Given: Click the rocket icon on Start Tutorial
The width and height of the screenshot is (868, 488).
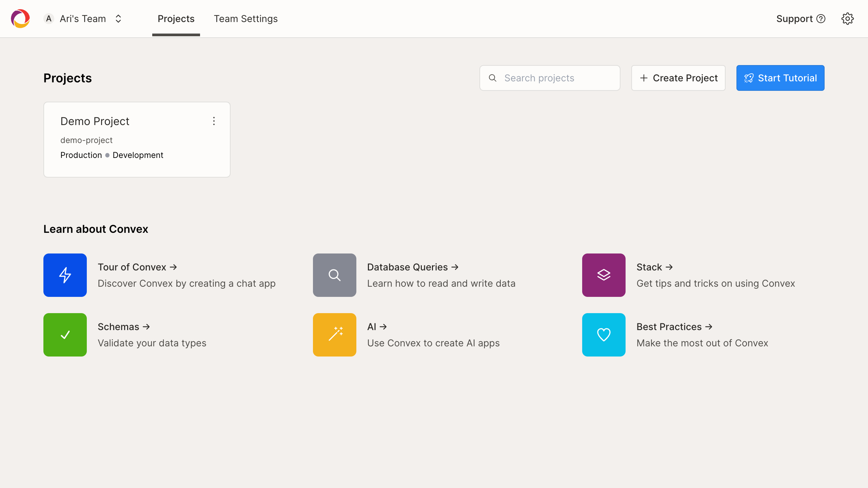Looking at the screenshot, I should point(749,78).
